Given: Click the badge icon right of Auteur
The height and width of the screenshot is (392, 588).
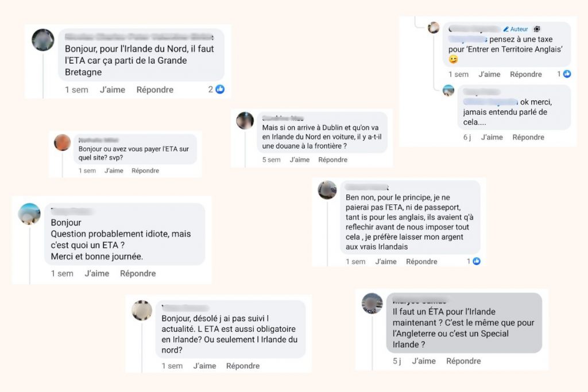Looking at the screenshot, I should [x=536, y=29].
